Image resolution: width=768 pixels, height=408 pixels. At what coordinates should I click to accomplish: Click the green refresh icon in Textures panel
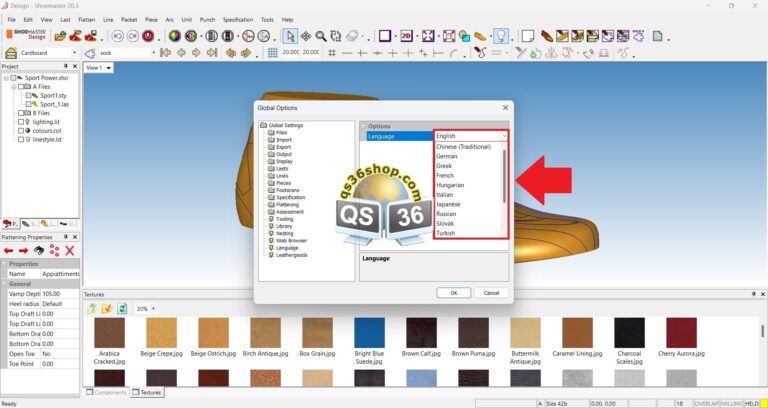click(122, 308)
